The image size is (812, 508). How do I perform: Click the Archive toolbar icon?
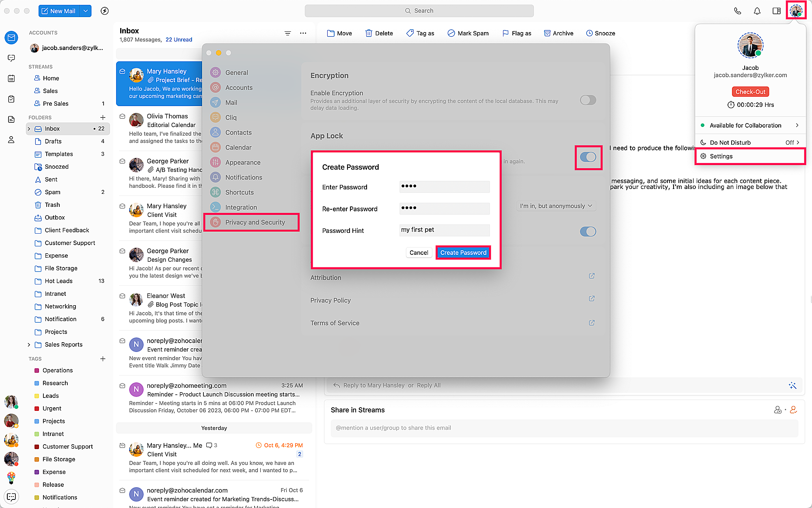(547, 33)
